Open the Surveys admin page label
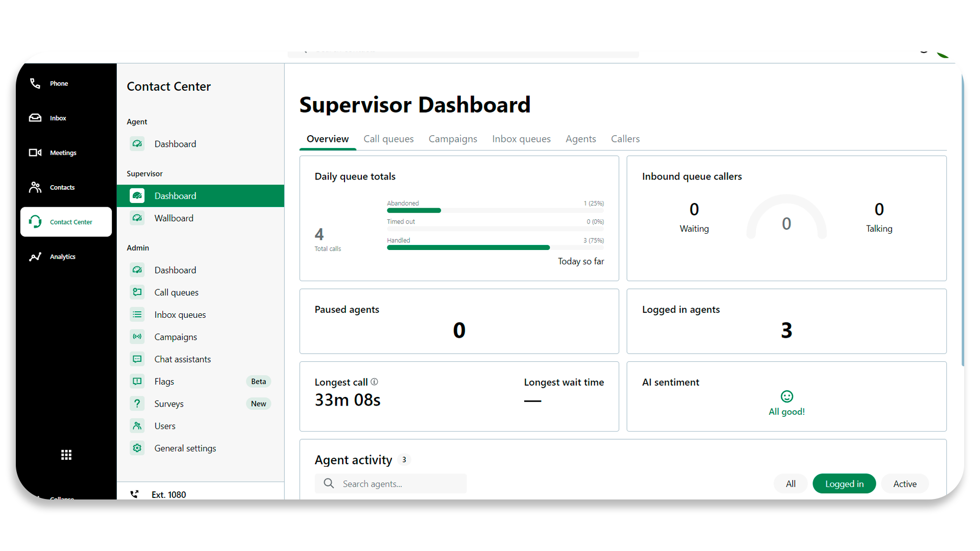 point(169,404)
